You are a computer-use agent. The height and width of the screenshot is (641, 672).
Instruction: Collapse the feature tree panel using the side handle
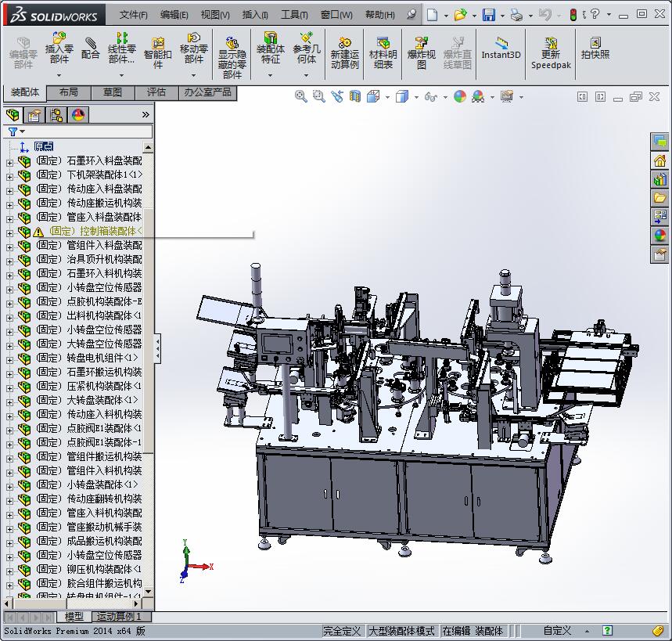click(157, 348)
